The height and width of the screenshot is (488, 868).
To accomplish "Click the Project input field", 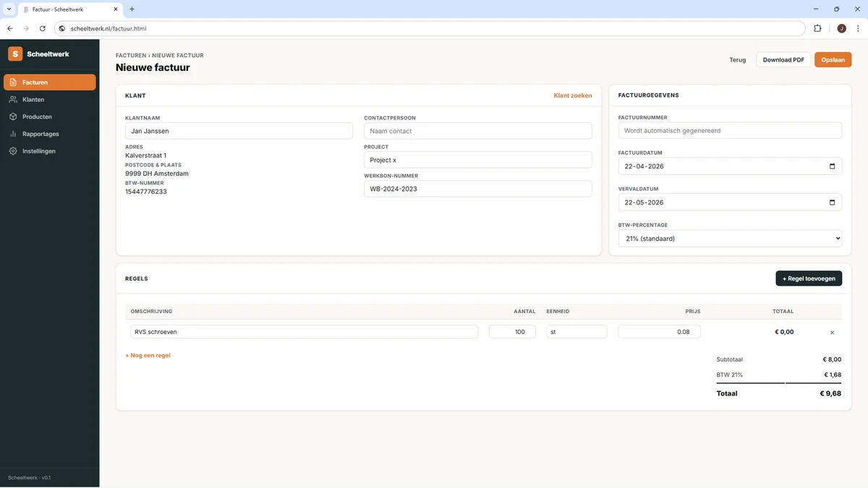I will click(477, 160).
